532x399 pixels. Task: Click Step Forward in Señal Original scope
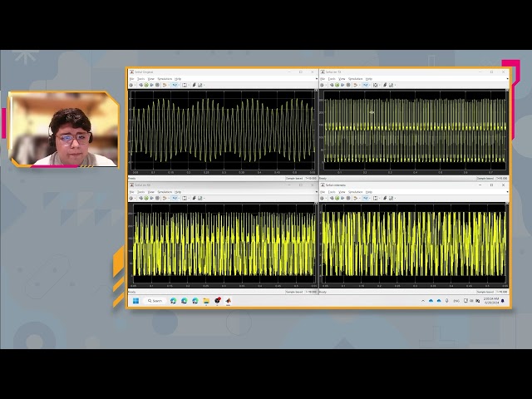coord(151,85)
